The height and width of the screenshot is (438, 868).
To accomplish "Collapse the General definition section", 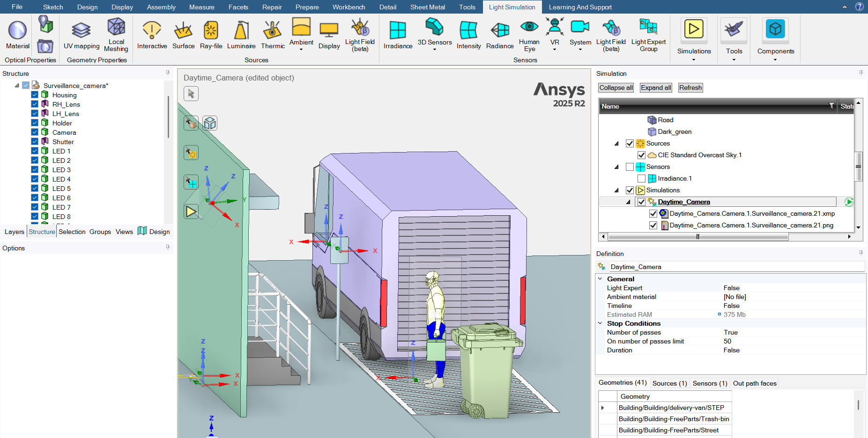I will 600,278.
